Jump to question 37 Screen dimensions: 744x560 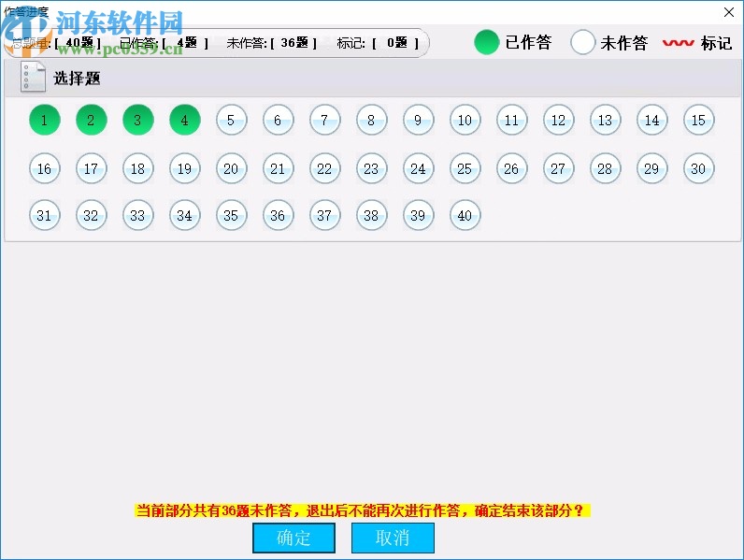pos(325,215)
